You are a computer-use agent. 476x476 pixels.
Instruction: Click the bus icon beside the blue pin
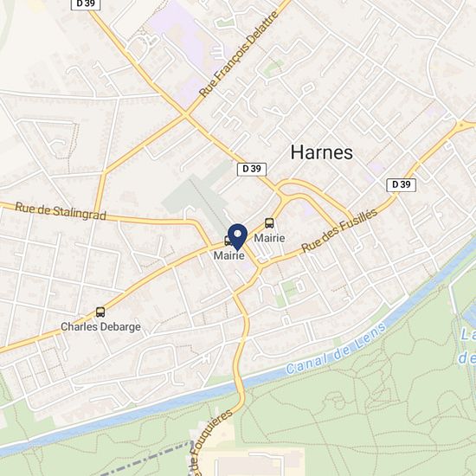click(228, 241)
